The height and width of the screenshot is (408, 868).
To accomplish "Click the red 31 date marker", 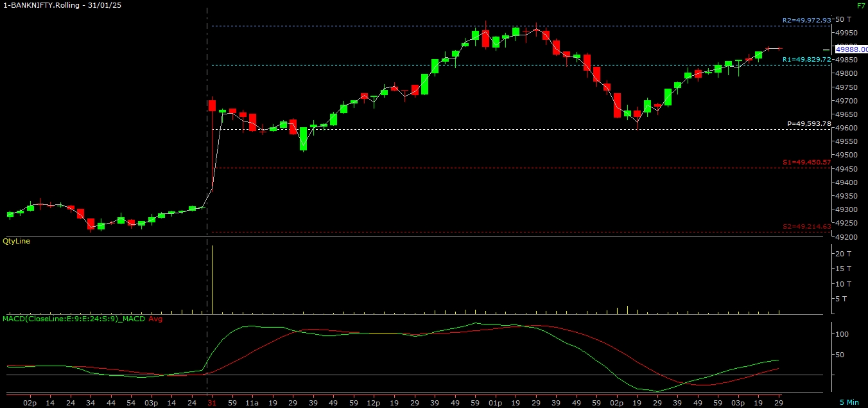I will click(x=212, y=402).
